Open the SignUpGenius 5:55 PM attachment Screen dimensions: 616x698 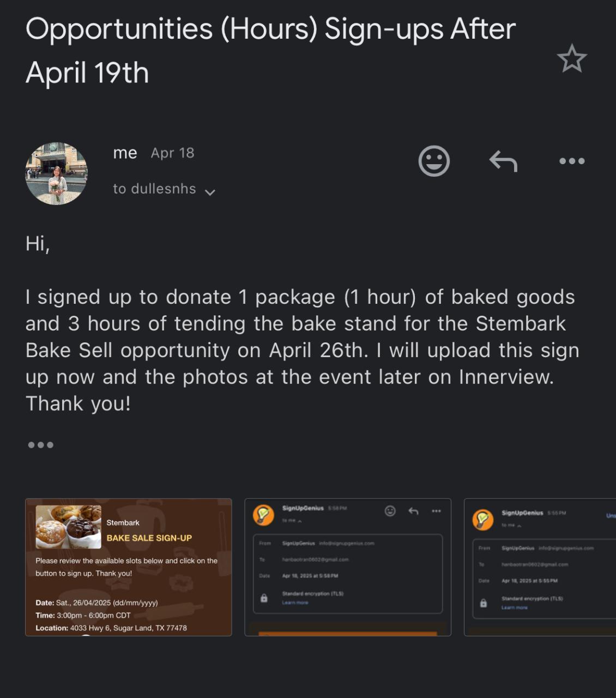[x=540, y=567]
